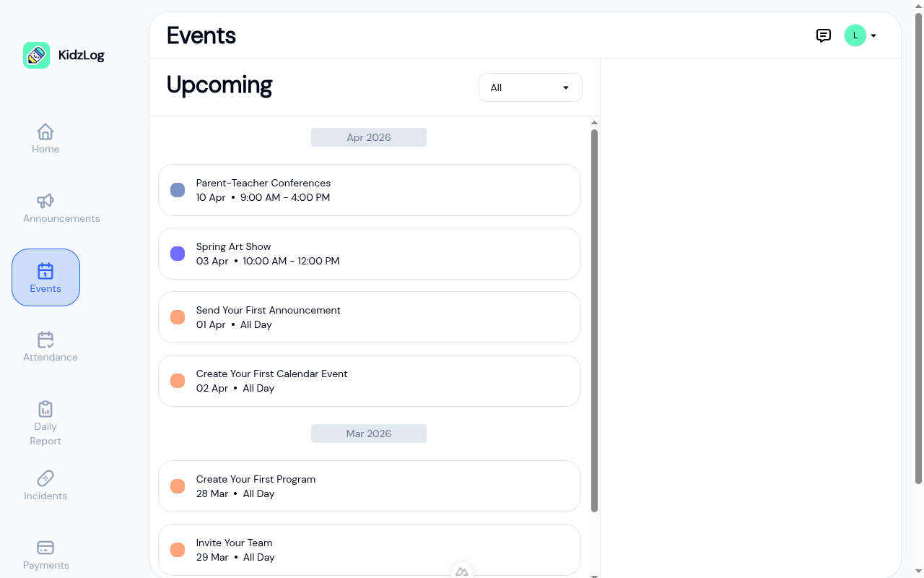Select the Events calendar icon
This screenshot has width=924, height=578.
pos(45,271)
